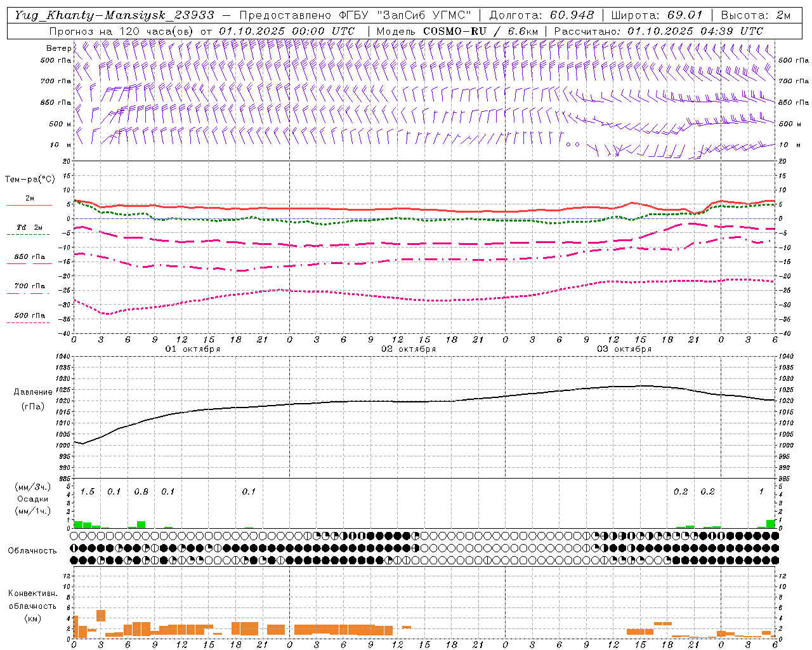Viewport: 812px width, 650px height.
Task: Click the 700 гПа temperature legend entry
Action: click(29, 286)
